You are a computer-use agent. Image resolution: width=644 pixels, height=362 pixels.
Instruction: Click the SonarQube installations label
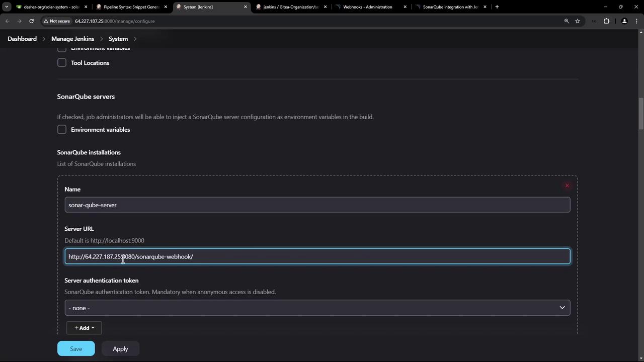point(89,152)
